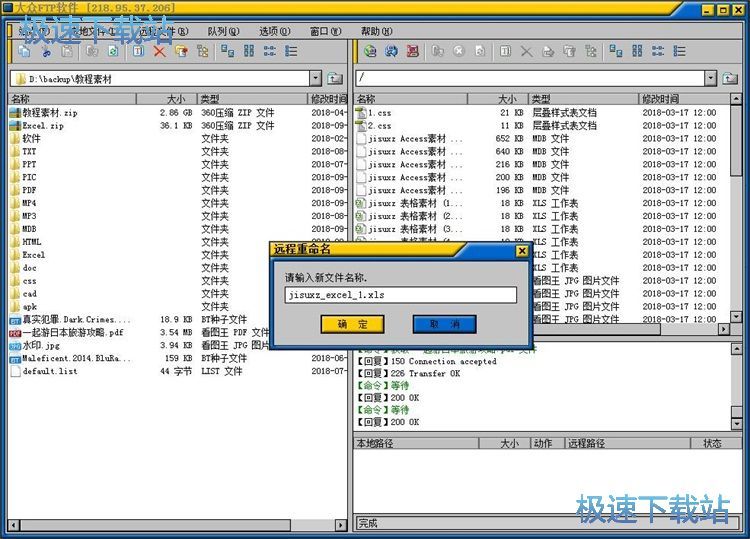The image size is (750, 539).
Task: Open the 选项(O) menu
Action: point(275,32)
